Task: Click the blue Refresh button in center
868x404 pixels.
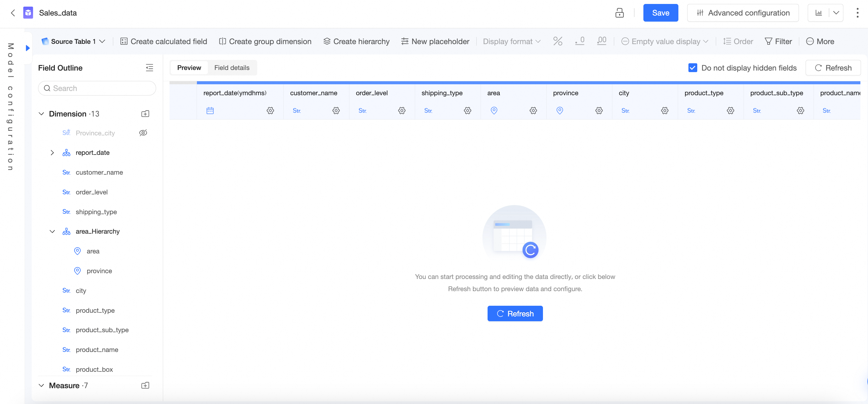Action: 515,313
